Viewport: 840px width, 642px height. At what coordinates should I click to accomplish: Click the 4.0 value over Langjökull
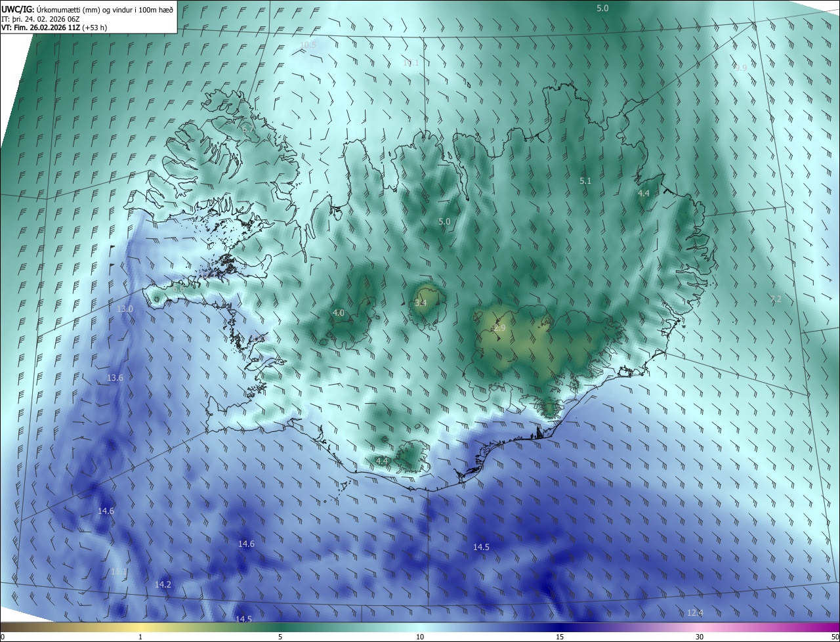(x=338, y=313)
